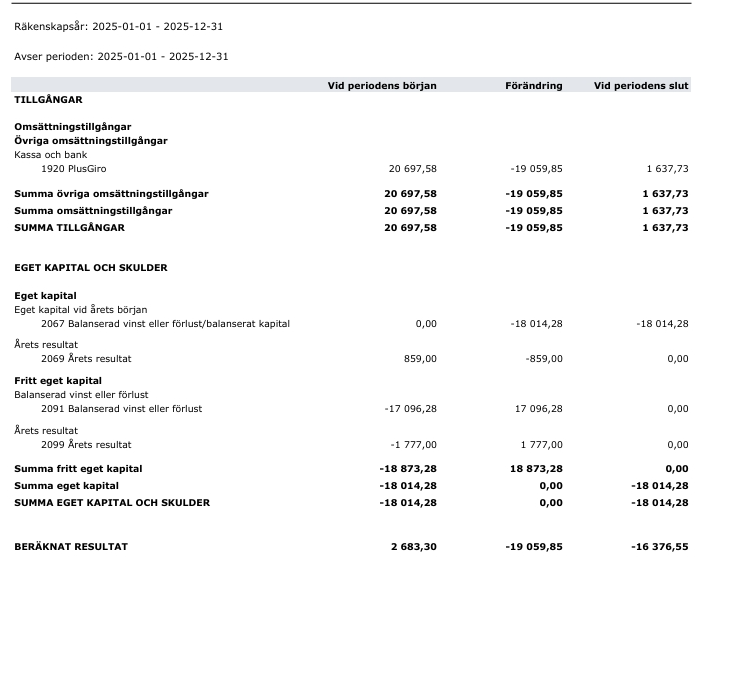
Task: Click the EGET KAPITAL OCH SKULDER heading
Action: [91, 268]
